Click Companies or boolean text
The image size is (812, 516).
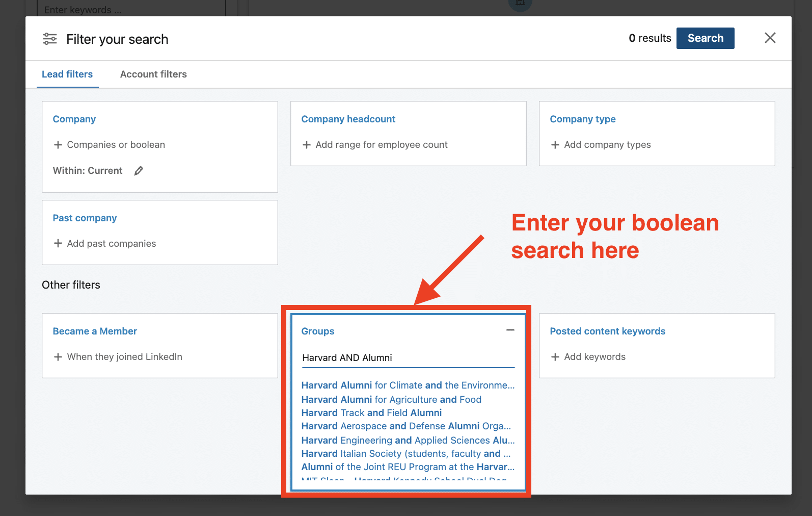(116, 145)
